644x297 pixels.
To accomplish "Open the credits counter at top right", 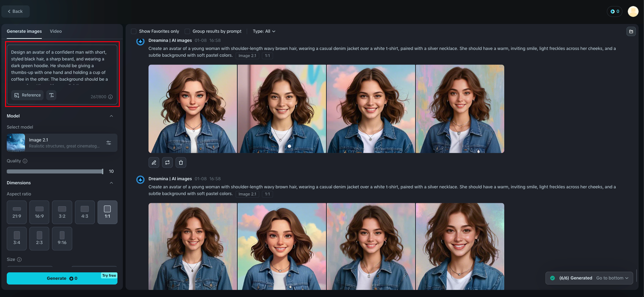I will point(615,11).
